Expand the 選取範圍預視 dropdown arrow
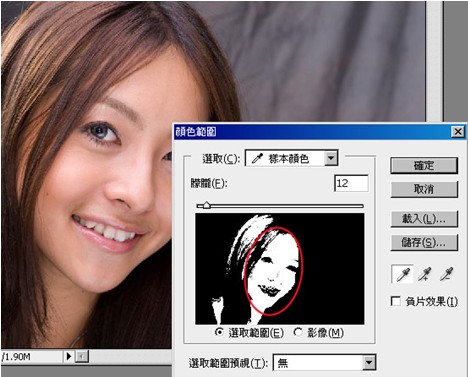468x377 pixels. coord(369,362)
